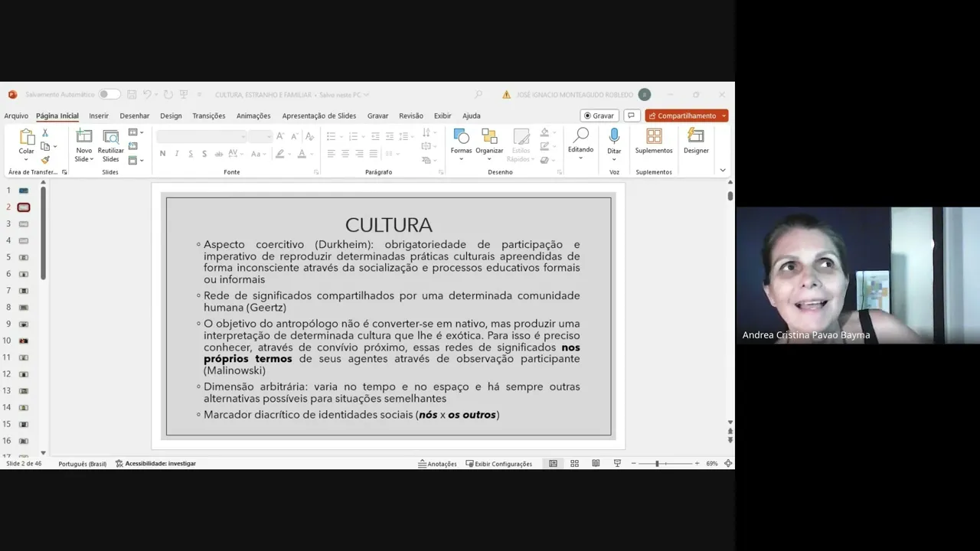Start presentation from quick access toolbar
980x551 pixels.
pos(184,95)
